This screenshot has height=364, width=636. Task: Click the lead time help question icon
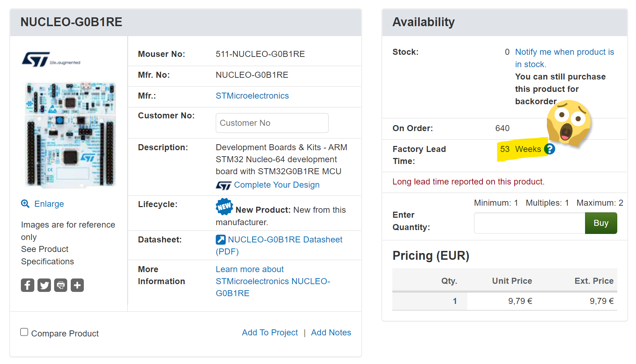click(550, 149)
